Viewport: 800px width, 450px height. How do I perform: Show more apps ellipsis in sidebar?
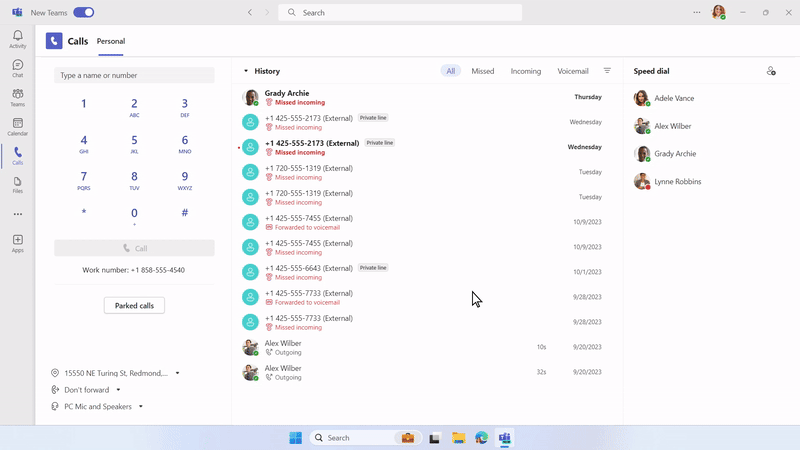coord(18,214)
